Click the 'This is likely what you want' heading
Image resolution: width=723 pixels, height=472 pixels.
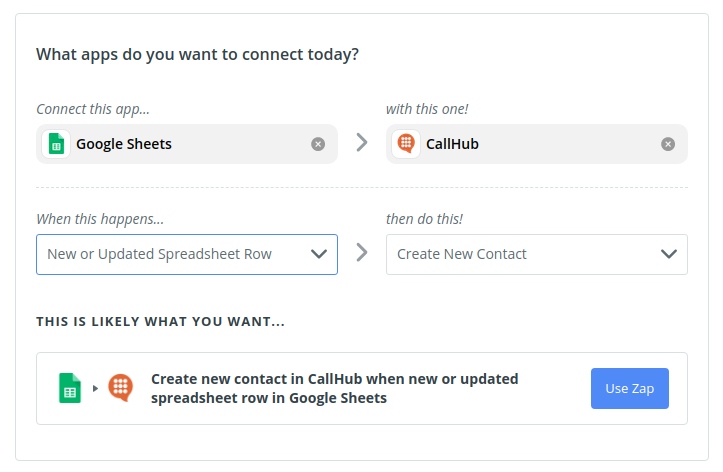click(160, 321)
